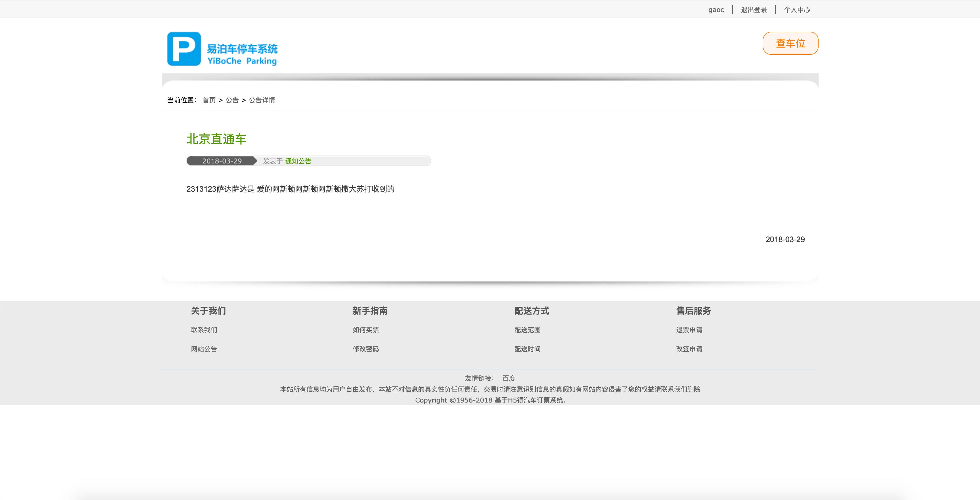Click the 本站所有信息 disclaimer text
The image size is (980, 500).
(x=490, y=389)
